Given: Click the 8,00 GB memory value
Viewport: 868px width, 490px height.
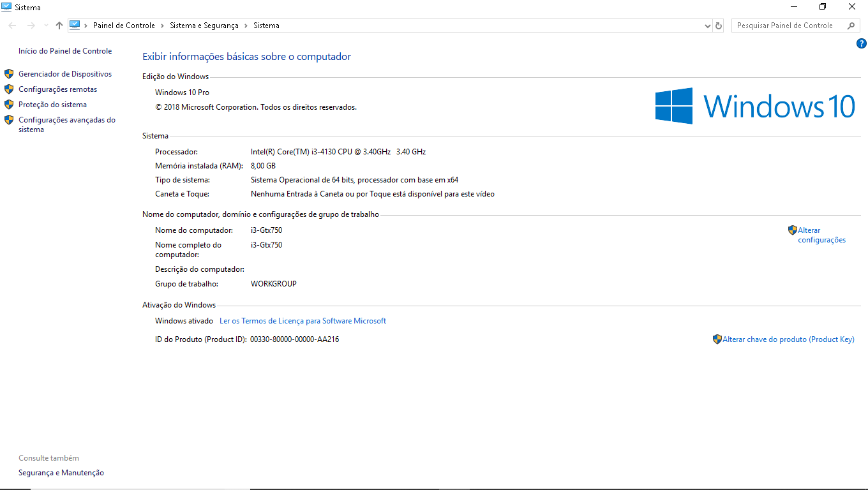Looking at the screenshot, I should [263, 166].
